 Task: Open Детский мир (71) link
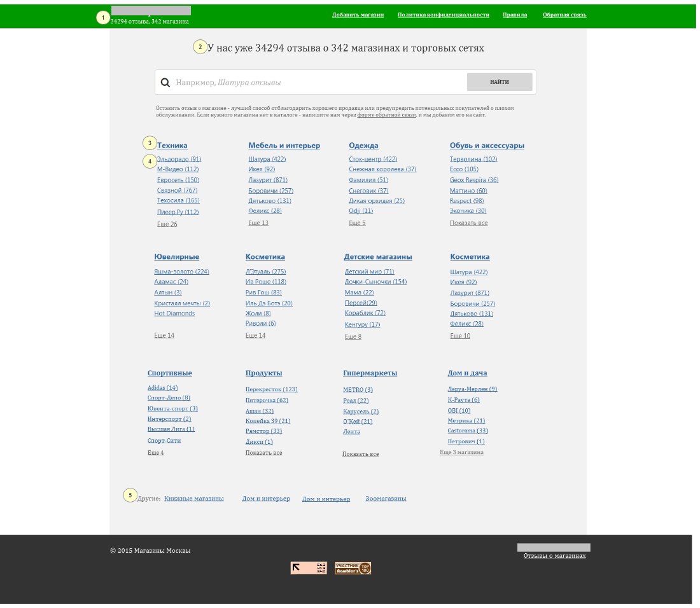click(369, 271)
